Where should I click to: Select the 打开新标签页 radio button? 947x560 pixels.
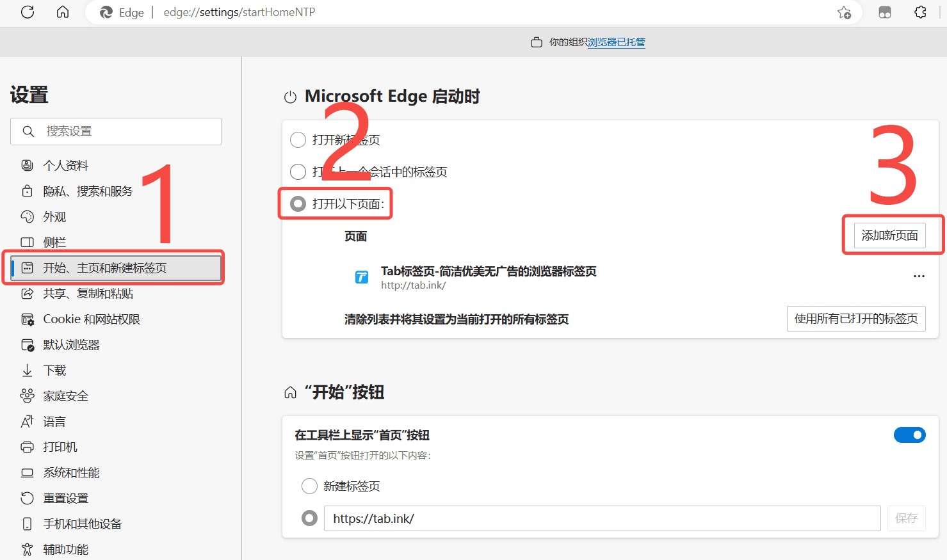(x=298, y=140)
